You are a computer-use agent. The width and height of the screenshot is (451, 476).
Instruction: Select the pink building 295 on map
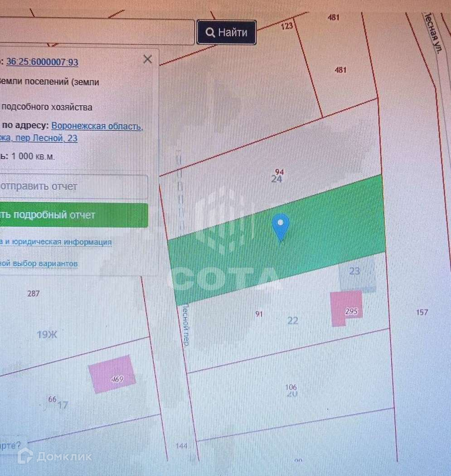coord(346,308)
